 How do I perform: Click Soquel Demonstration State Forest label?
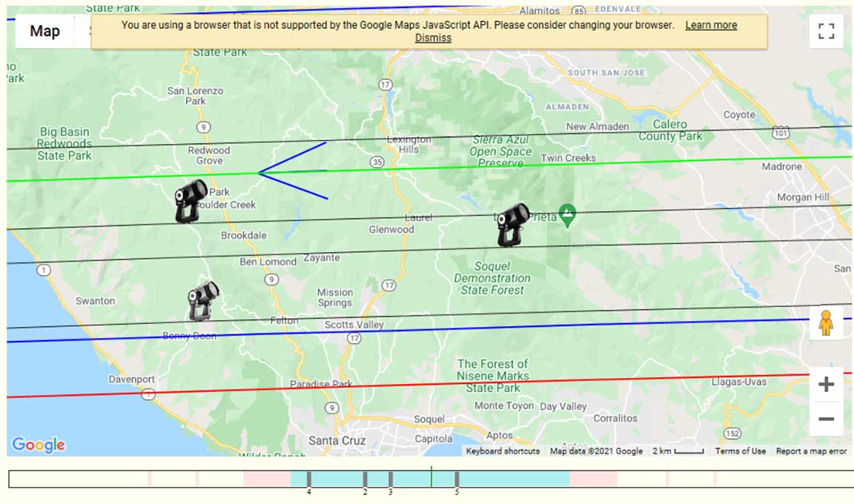tap(492, 278)
